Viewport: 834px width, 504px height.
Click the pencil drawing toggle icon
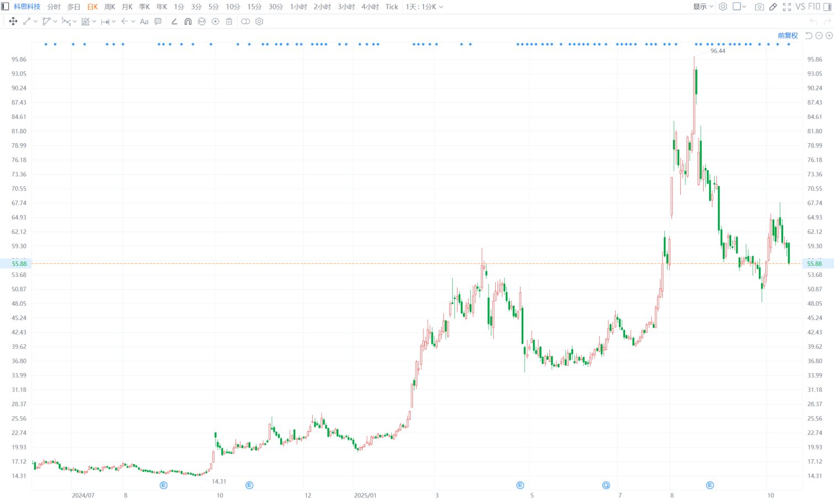(773, 7)
